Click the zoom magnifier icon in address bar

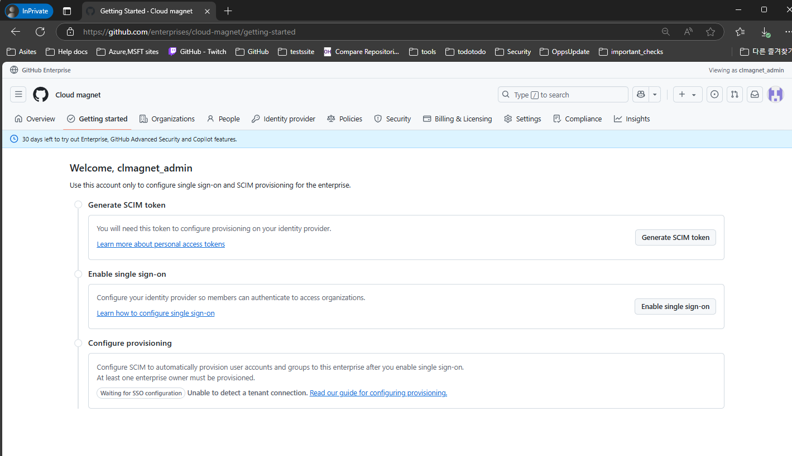coord(666,32)
